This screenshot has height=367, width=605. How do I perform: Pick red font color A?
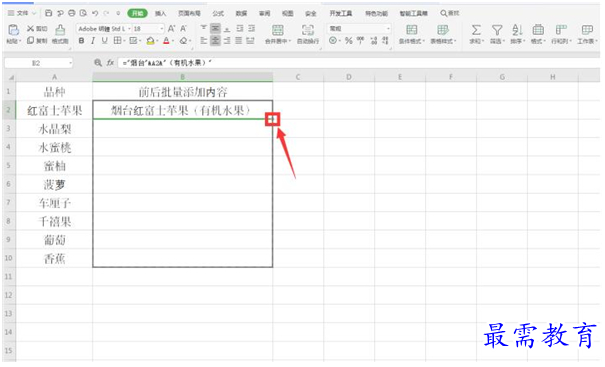click(166, 41)
